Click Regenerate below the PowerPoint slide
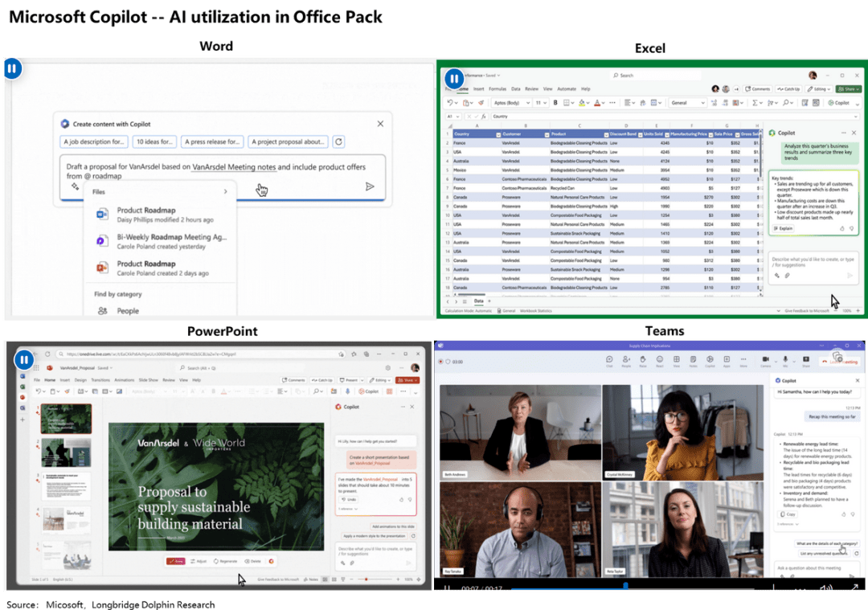The image size is (868, 610). [x=225, y=561]
